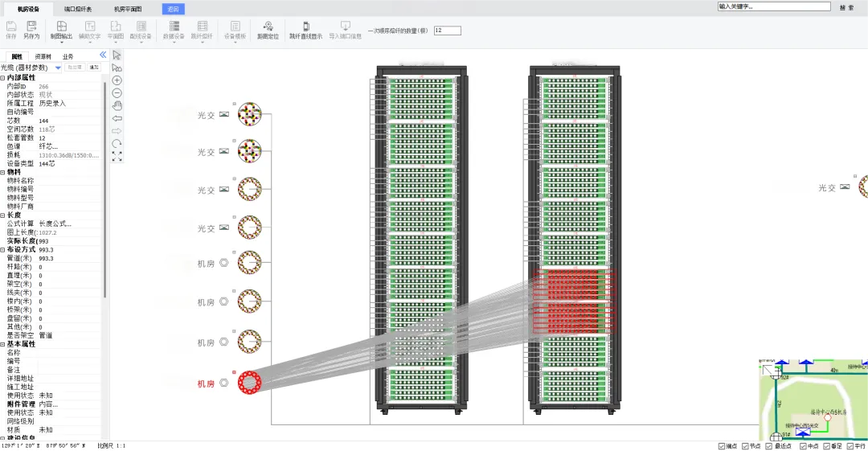Switch to the 端口熔纤表 tab
This screenshot has width=868, height=451.
pyautogui.click(x=78, y=9)
